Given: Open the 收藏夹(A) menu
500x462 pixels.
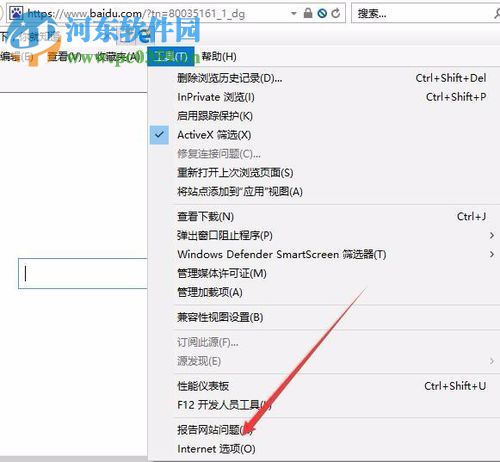Looking at the screenshot, I should (118, 57).
